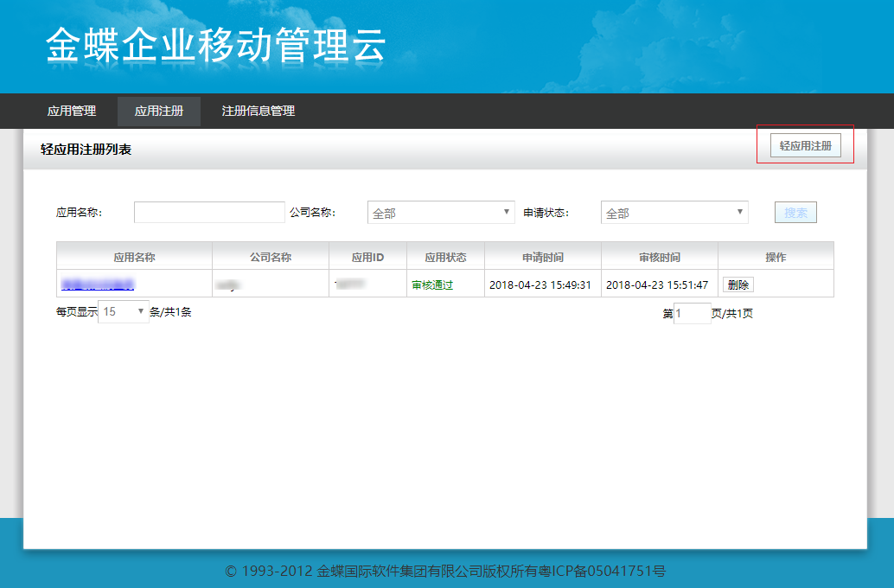Click the 应用名称 input field
The height and width of the screenshot is (588, 894).
pyautogui.click(x=208, y=212)
